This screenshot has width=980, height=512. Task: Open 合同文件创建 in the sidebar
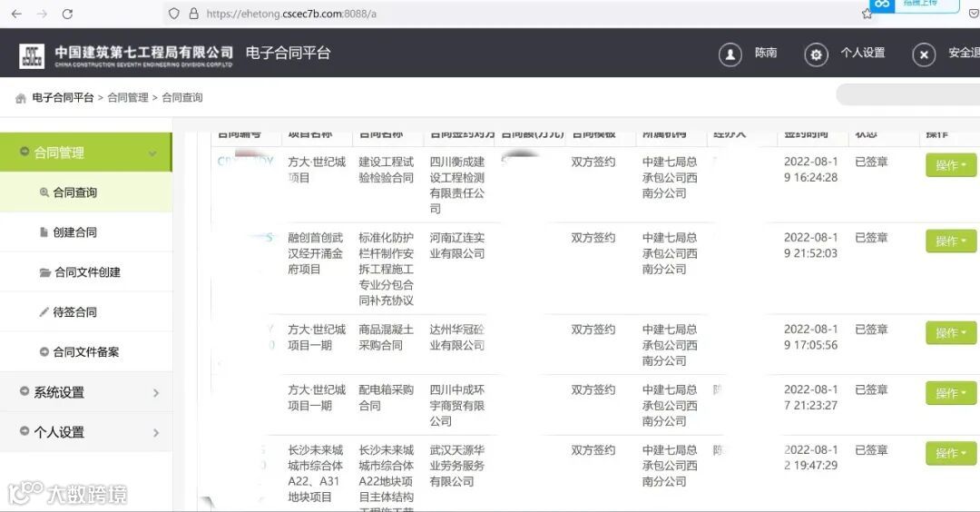point(85,272)
